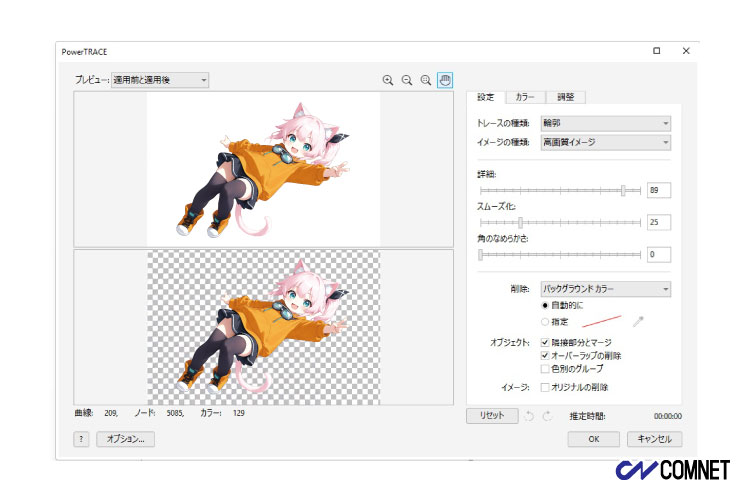
Task: Click the 推定時間 value 00:00:00
Action: (668, 416)
